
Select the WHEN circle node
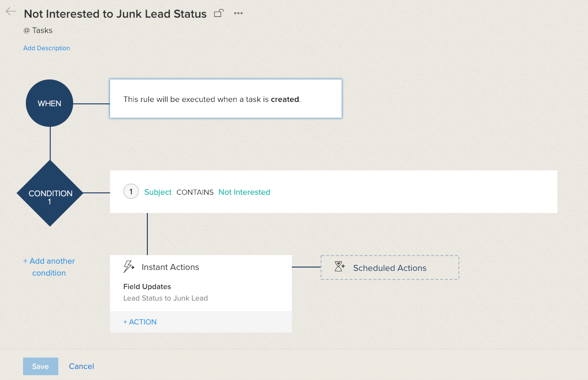49,103
